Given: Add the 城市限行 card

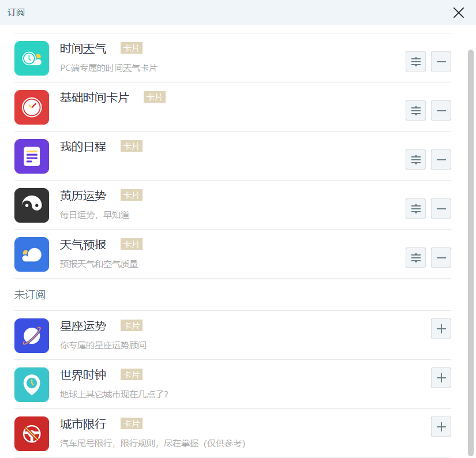Looking at the screenshot, I should [x=441, y=427].
